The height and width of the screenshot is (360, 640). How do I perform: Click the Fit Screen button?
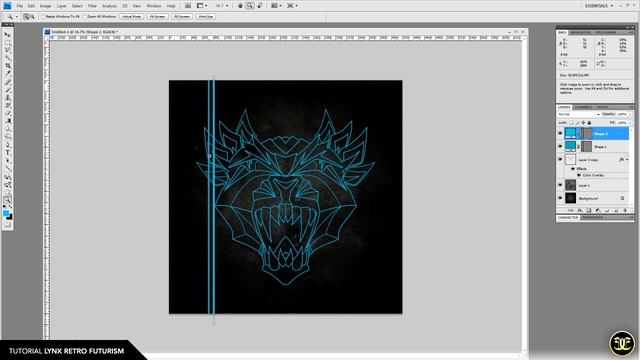(157, 17)
